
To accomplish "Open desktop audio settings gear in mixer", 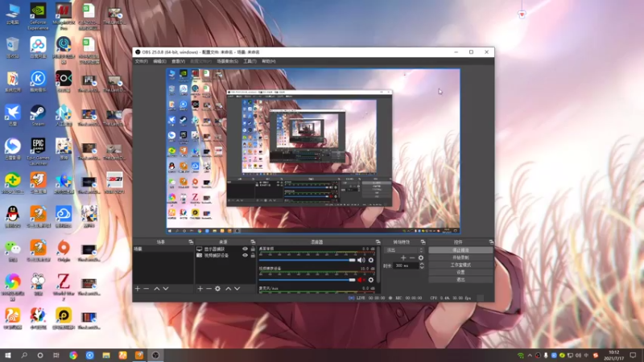I will 371,260.
